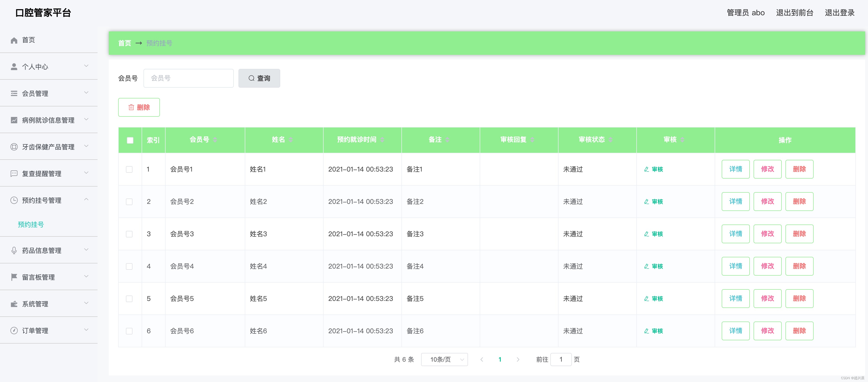Click the flag icon for 留言板管理
The height and width of the screenshot is (382, 868).
coord(14,277)
